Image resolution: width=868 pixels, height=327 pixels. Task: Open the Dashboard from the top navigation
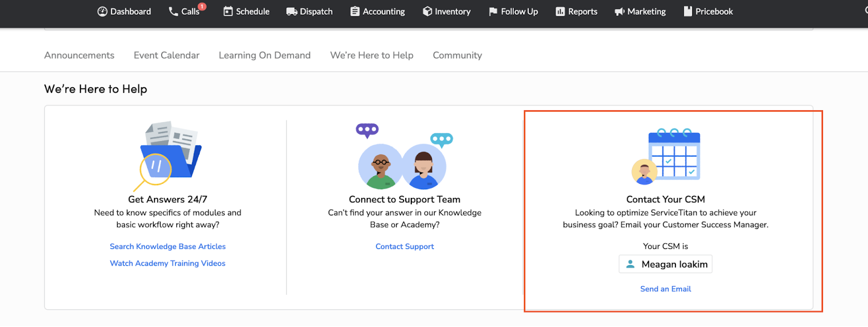point(124,11)
